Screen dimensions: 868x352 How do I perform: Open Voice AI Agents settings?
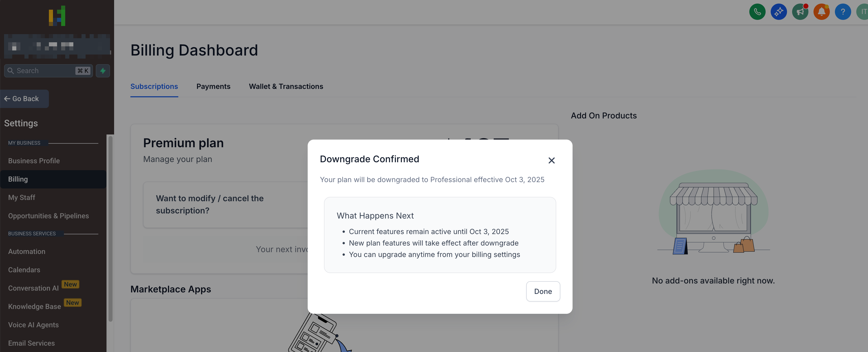point(33,325)
